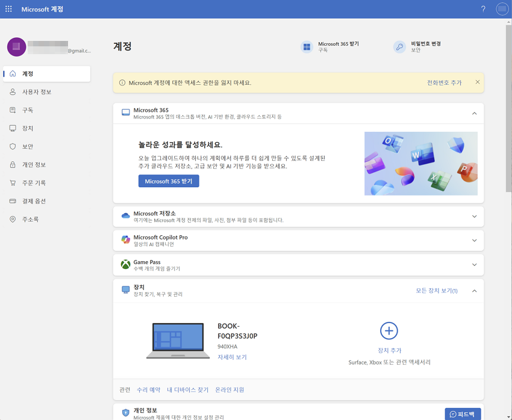Click the Game Pass Xbox icon
The width and height of the screenshot is (512, 420).
tap(125, 264)
